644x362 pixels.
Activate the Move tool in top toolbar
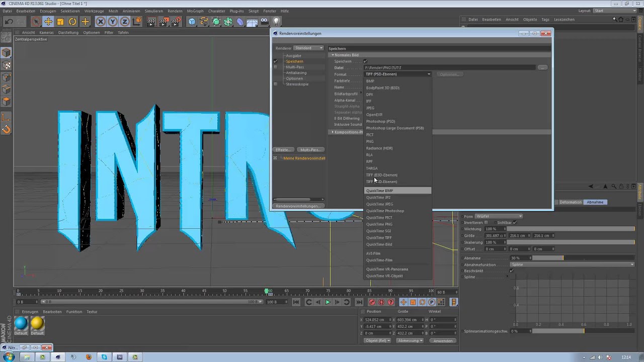point(48,22)
